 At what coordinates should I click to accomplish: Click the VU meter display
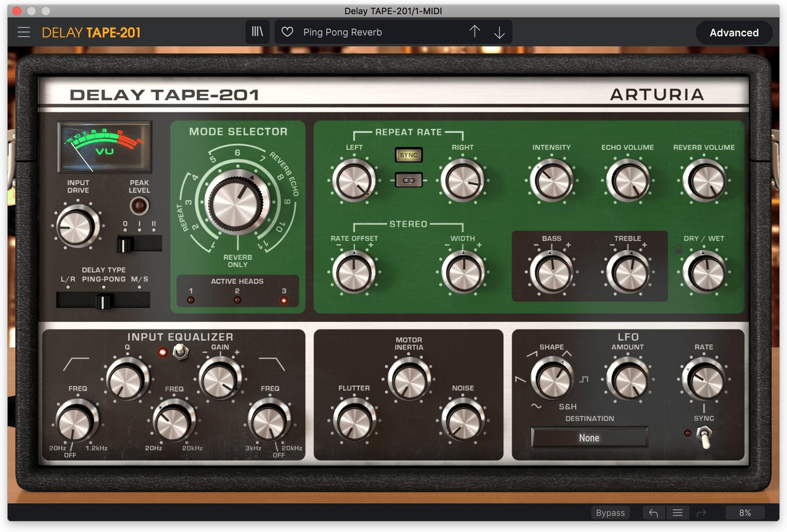104,147
